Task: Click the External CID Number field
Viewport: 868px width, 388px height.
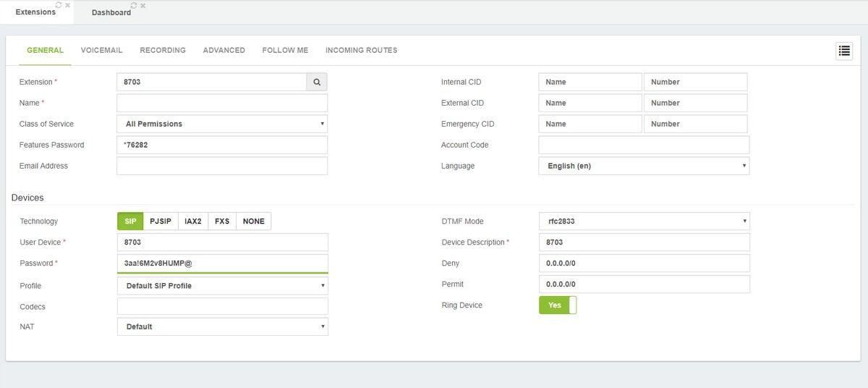Action: [696, 103]
